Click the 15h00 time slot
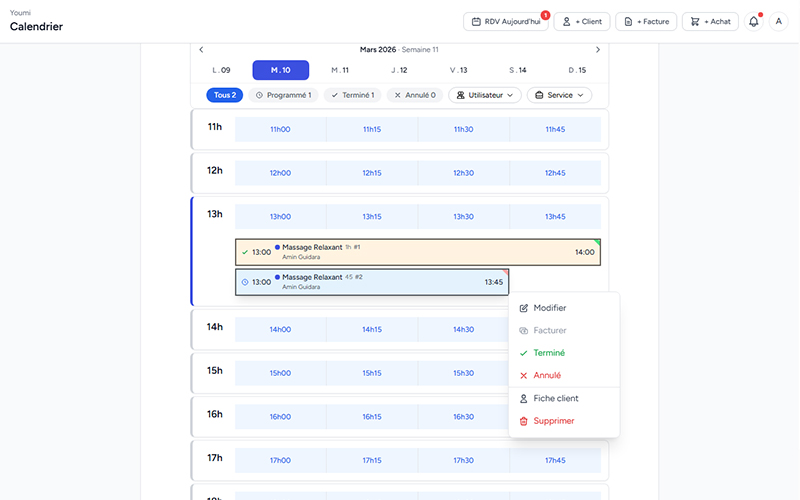 point(280,373)
